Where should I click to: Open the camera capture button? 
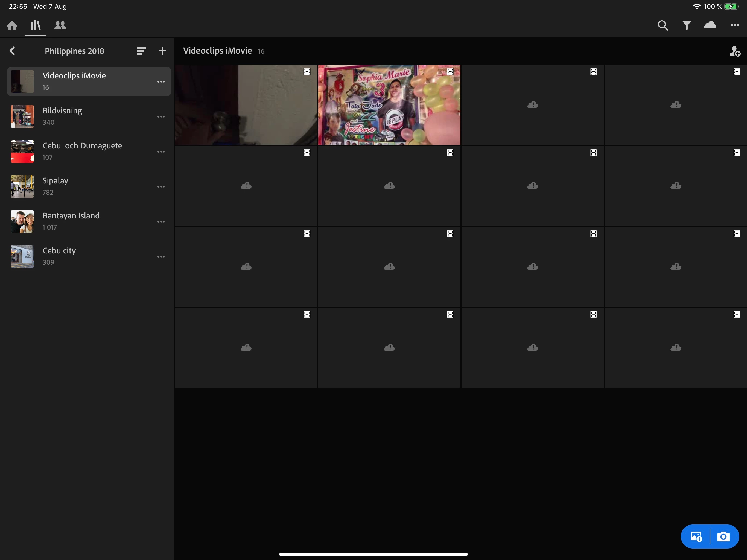pyautogui.click(x=723, y=536)
